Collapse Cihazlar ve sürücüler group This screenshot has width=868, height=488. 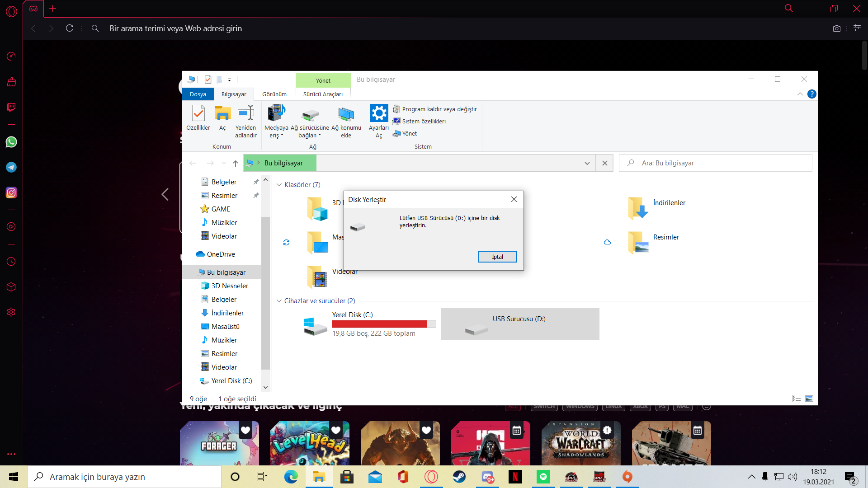pos(279,301)
